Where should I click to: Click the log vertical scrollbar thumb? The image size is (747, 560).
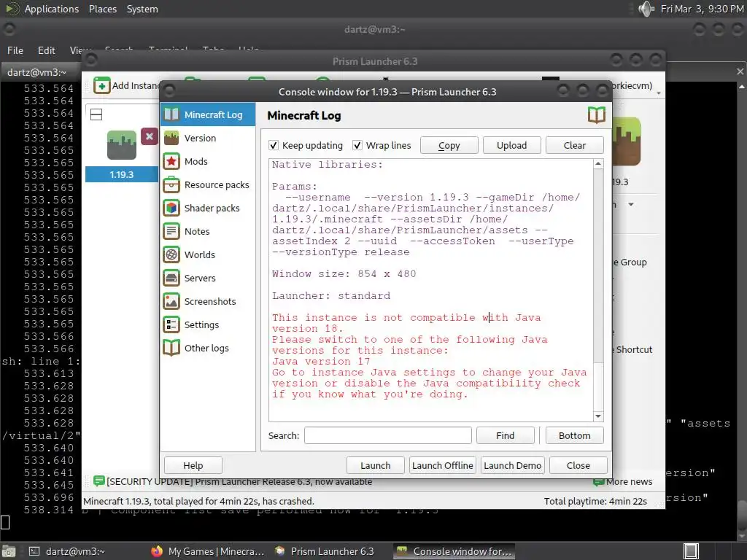(598, 386)
